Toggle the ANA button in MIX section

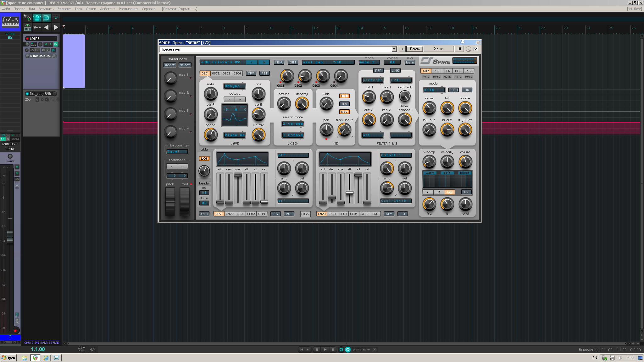coord(344,96)
